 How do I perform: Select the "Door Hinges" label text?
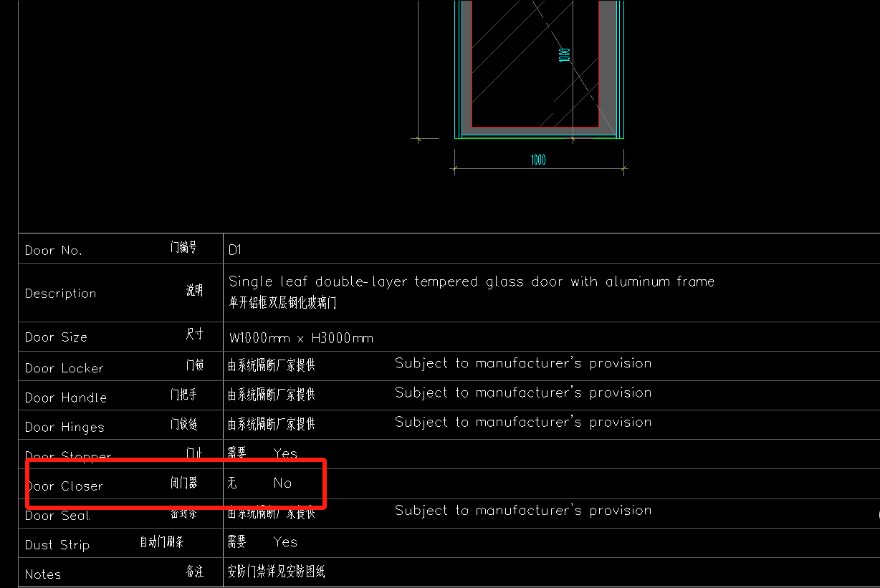pos(64,428)
